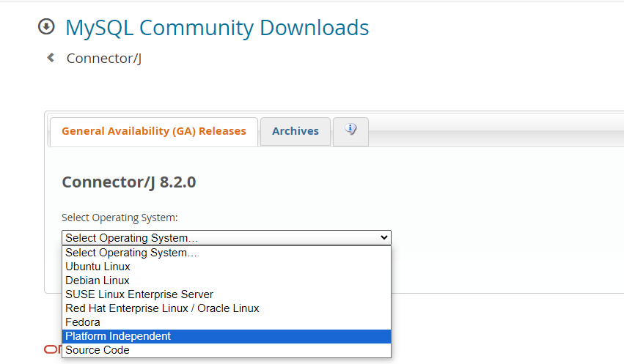Choose the Select Operating System… placeholder option
Viewport: 624px width, 364px height.
(227, 253)
